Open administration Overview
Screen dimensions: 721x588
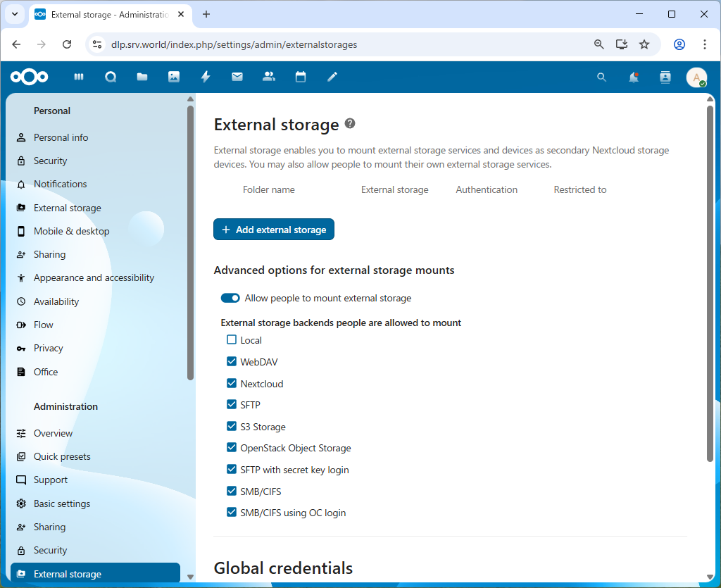(95, 433)
